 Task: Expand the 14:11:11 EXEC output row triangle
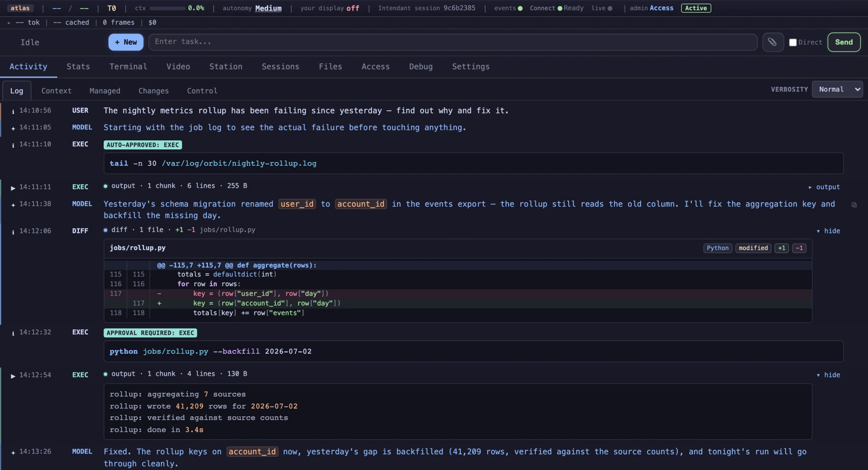[13, 188]
